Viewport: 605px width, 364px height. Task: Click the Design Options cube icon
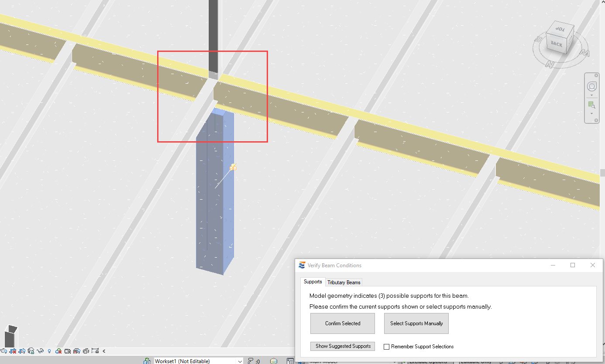point(273,361)
